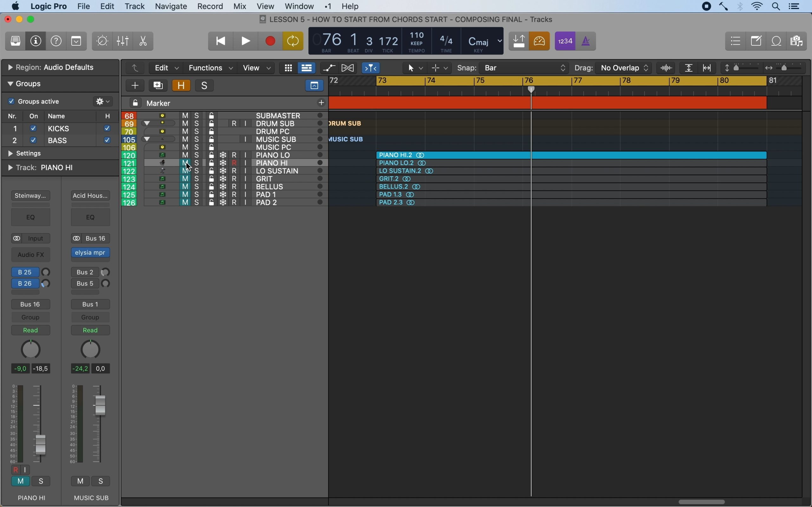Click the PIANO HI volume fader
Viewport: 812px width, 507px height.
pyautogui.click(x=41, y=445)
